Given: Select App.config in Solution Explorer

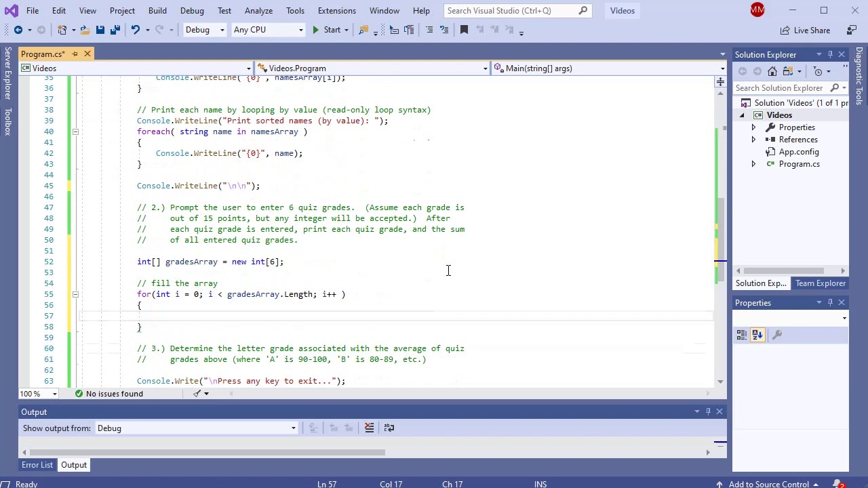Looking at the screenshot, I should pyautogui.click(x=798, y=152).
